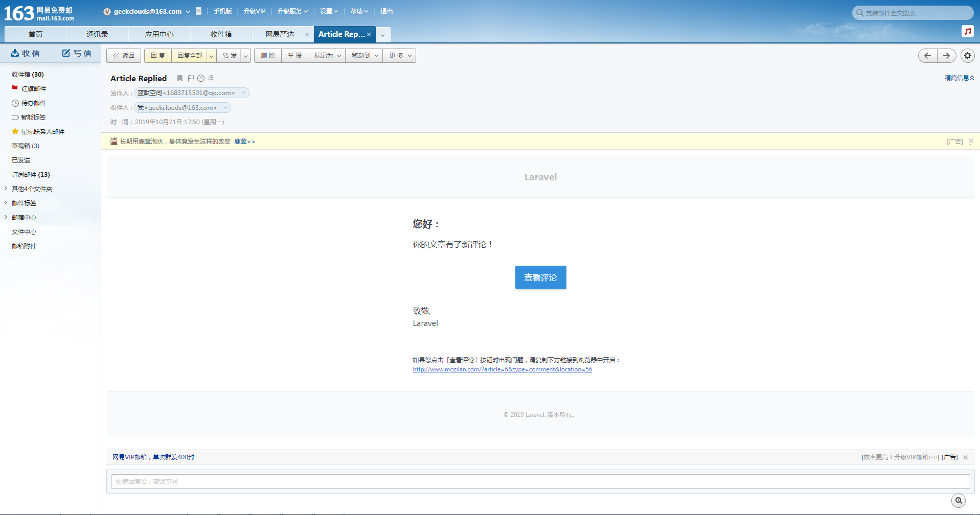Open 文件中心
The width and height of the screenshot is (980, 515).
click(x=24, y=232)
